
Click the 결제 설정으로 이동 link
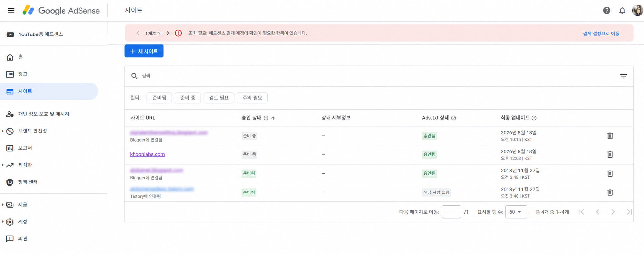tap(601, 34)
